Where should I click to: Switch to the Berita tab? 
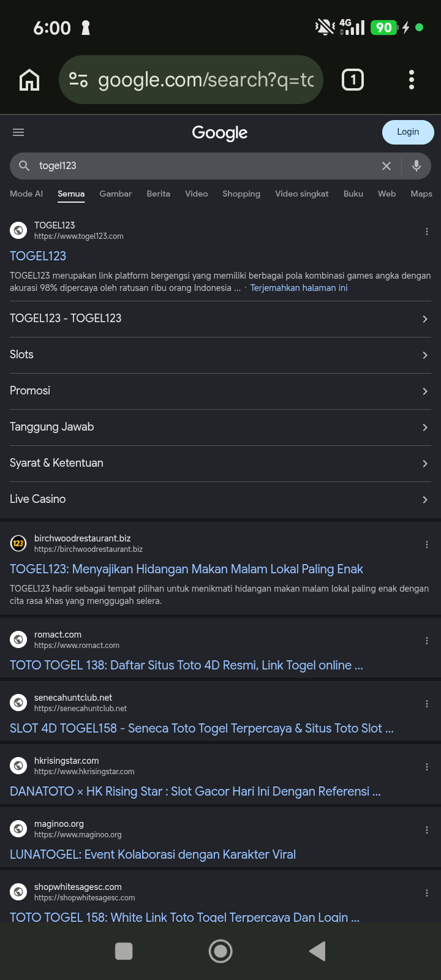[159, 194]
